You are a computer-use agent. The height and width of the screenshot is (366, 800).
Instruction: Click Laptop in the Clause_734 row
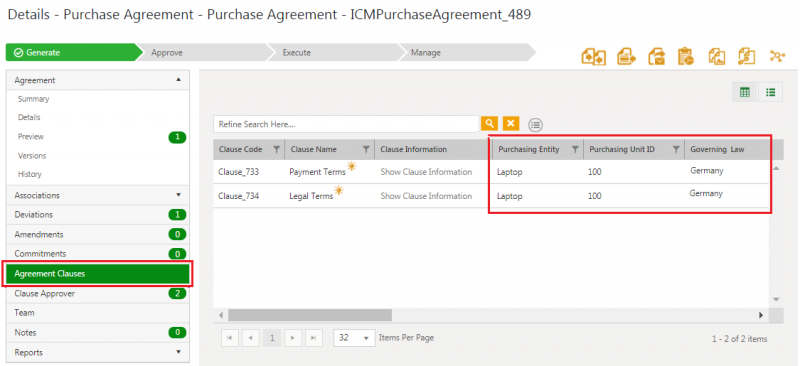click(510, 196)
